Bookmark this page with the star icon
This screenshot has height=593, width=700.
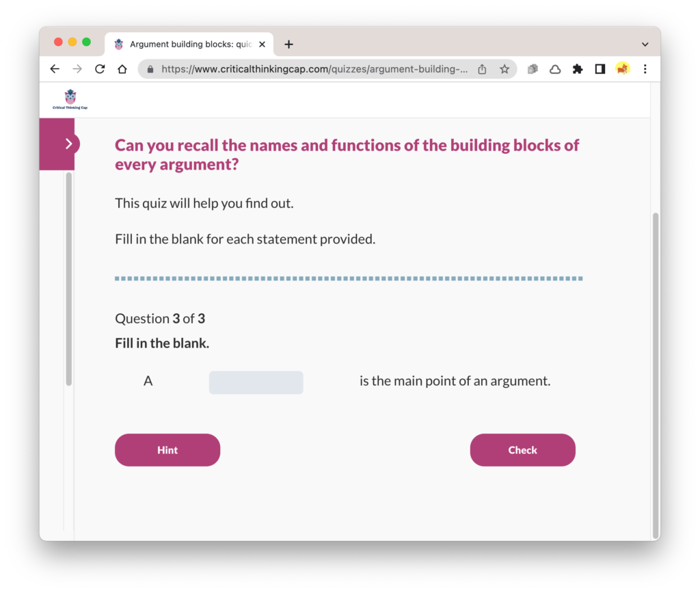click(x=504, y=69)
